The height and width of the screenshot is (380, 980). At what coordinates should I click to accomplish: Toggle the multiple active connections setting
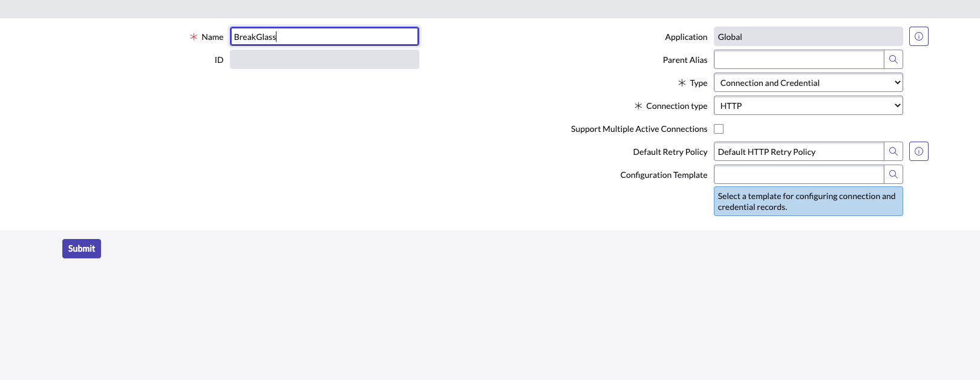coord(719,128)
